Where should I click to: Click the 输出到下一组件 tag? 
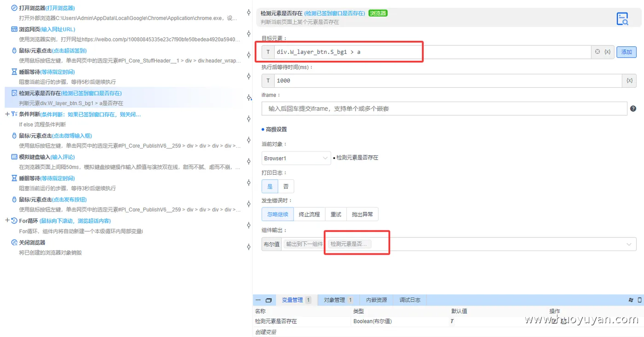click(x=305, y=244)
